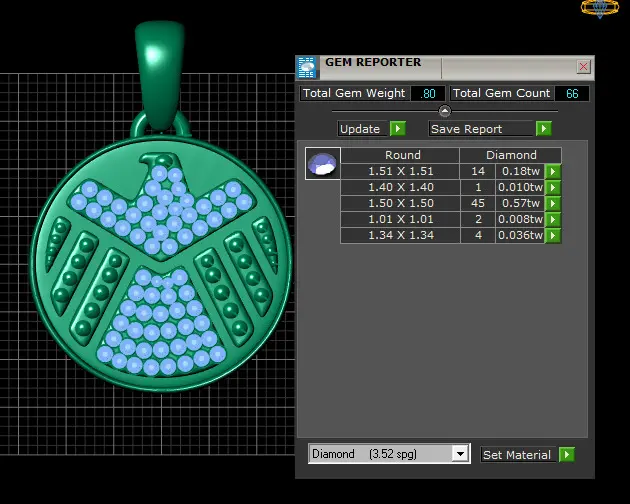The width and height of the screenshot is (630, 504).
Task: Click the Update label button
Action: 363,129
